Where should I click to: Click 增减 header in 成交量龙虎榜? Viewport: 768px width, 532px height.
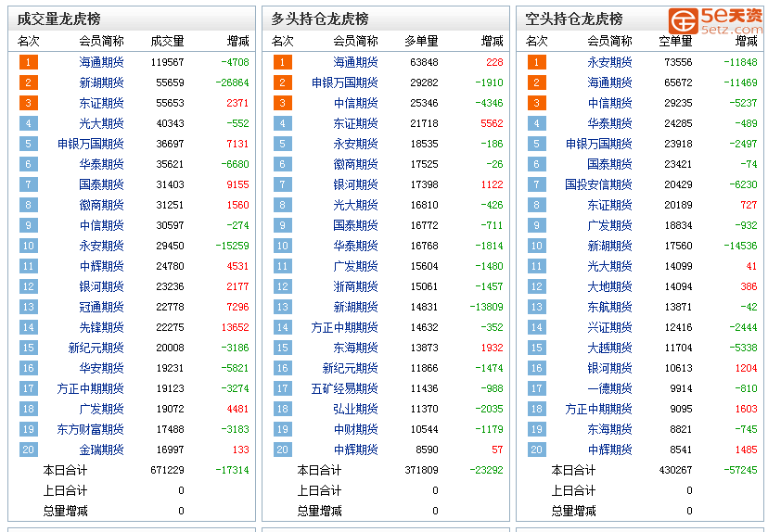[238, 41]
